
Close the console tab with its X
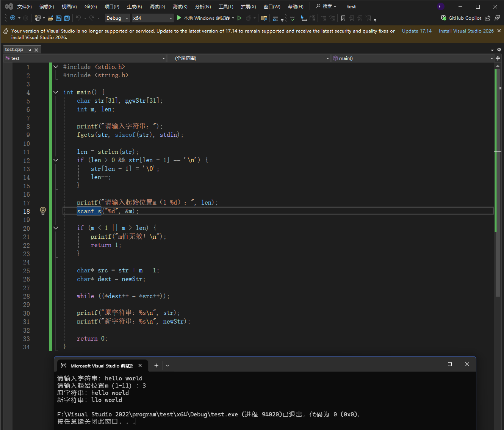(x=140, y=366)
